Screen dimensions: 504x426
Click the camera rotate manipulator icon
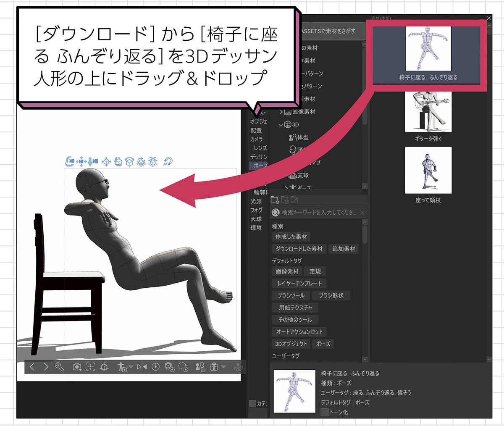(x=70, y=161)
